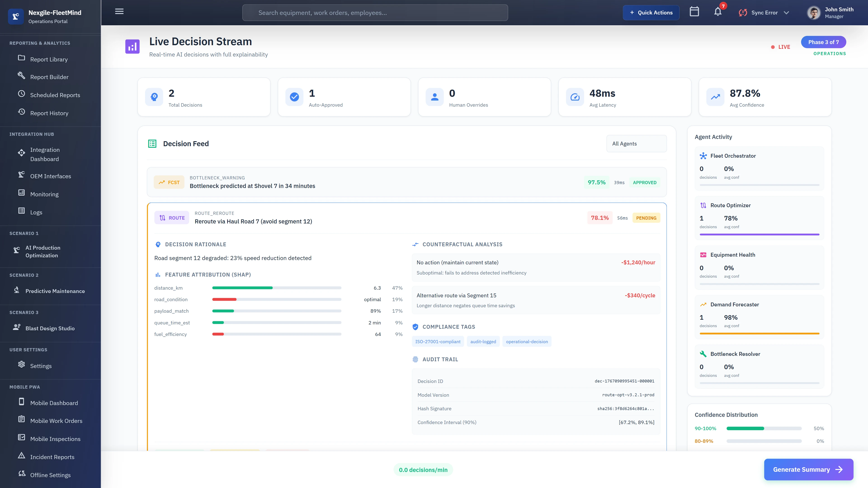
Task: Open Mobile Work Orders from the sidebar
Action: [56, 421]
